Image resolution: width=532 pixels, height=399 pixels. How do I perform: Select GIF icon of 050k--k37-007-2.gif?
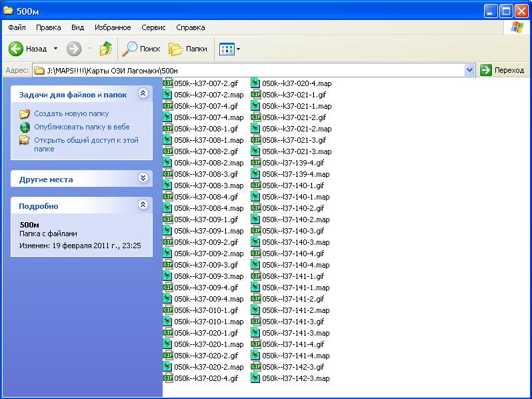point(167,83)
